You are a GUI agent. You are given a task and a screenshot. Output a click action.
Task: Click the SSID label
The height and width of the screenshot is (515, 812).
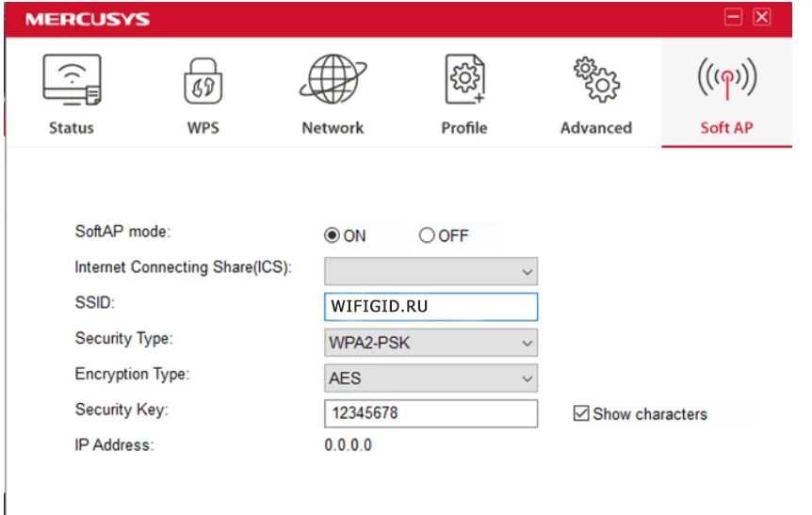pyautogui.click(x=95, y=302)
